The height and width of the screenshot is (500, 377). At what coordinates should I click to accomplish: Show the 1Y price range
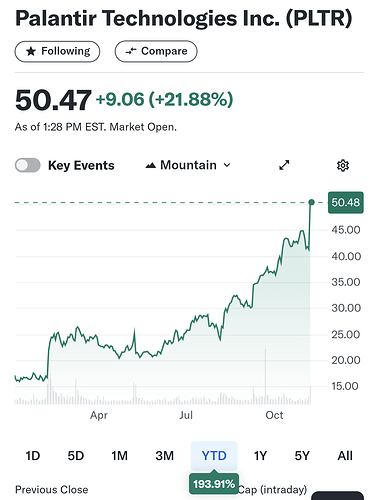(260, 456)
